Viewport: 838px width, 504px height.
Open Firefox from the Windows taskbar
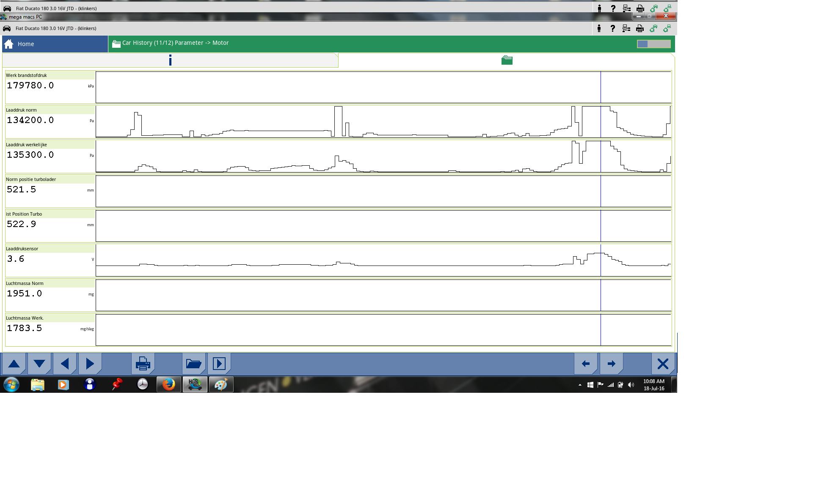pos(169,384)
